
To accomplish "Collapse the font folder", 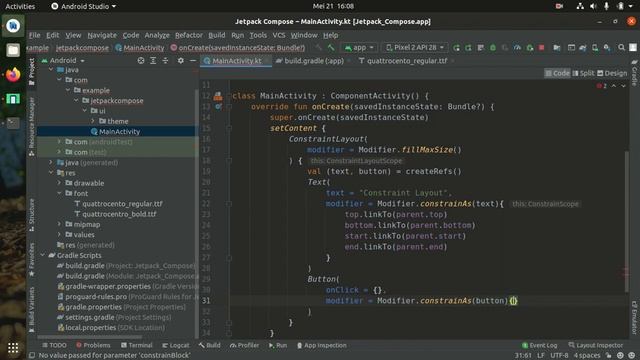I will pyautogui.click(x=59, y=193).
